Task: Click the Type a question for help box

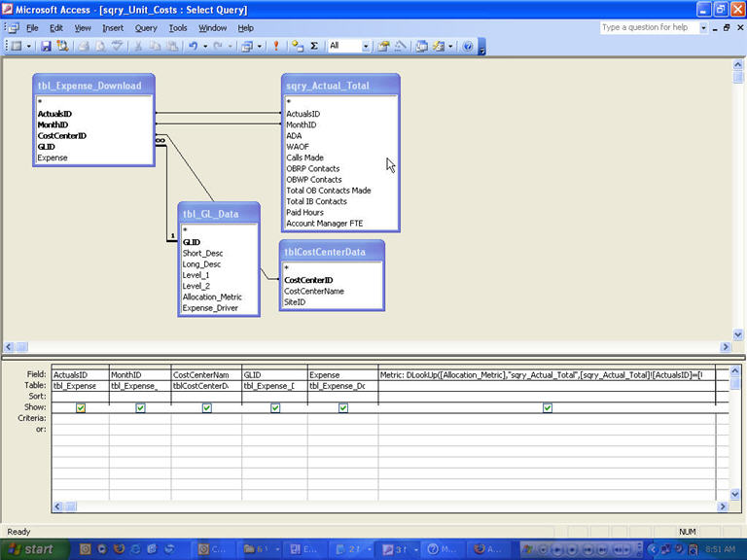Action: point(648,28)
